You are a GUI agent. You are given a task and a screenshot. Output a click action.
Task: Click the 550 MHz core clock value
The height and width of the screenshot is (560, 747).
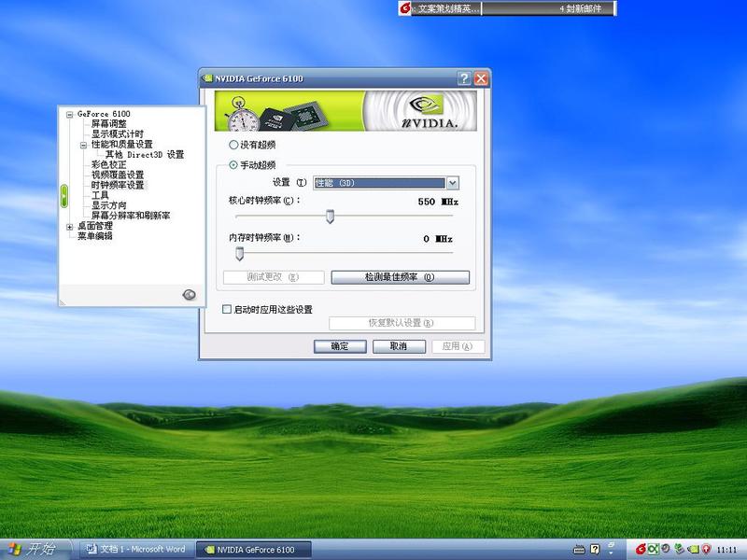point(438,202)
